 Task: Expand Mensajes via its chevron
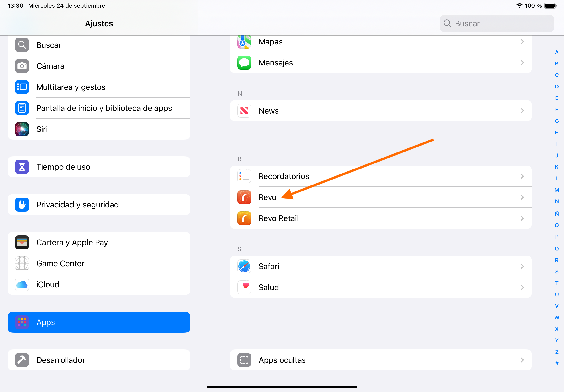coord(522,63)
